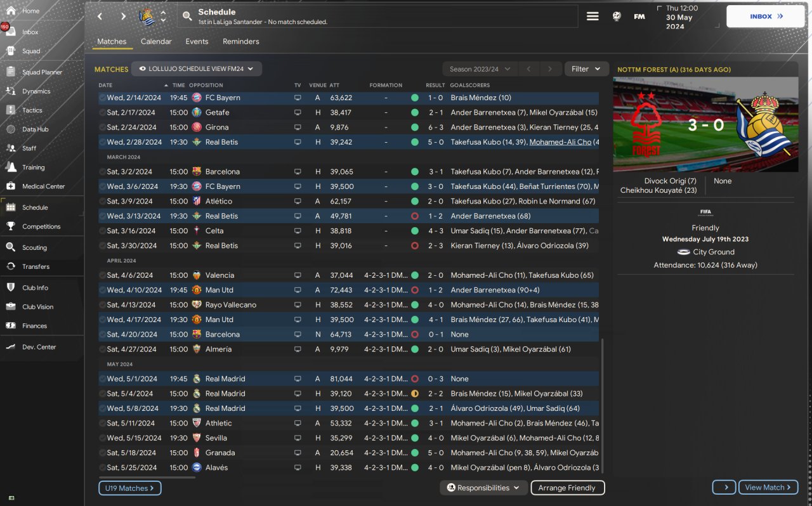Toggle the tick on the Girona row
Image resolution: width=812 pixels, height=506 pixels.
point(102,127)
